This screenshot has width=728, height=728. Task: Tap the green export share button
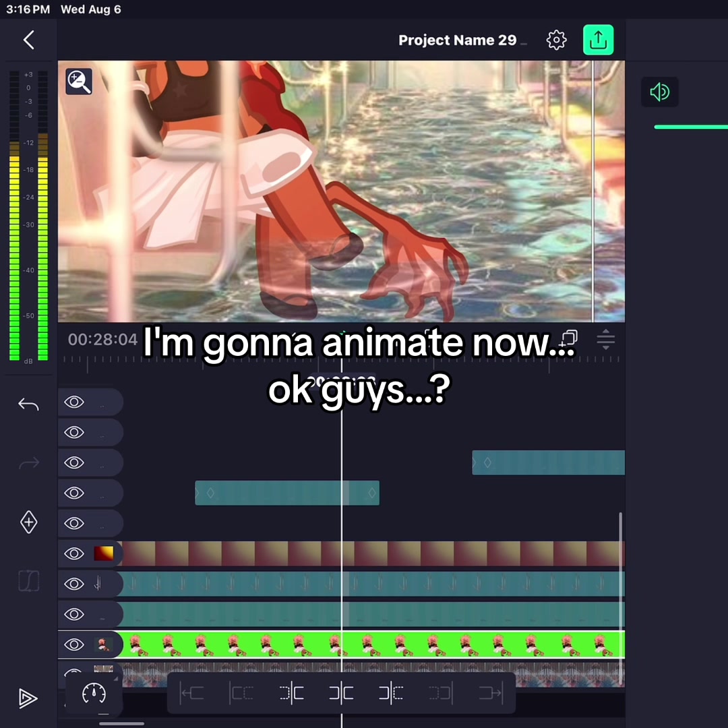598,40
